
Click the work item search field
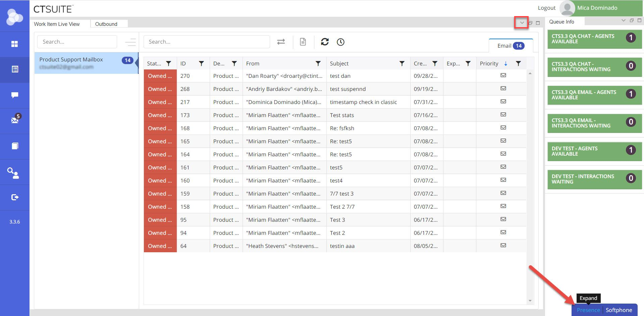206,42
